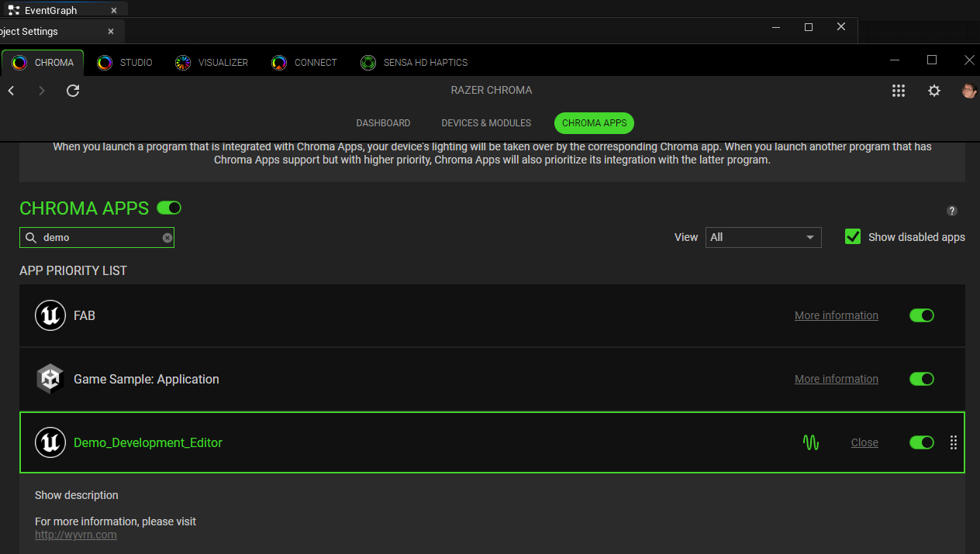Click the user profile avatar
Image resolution: width=980 pixels, height=554 pixels.
968,91
